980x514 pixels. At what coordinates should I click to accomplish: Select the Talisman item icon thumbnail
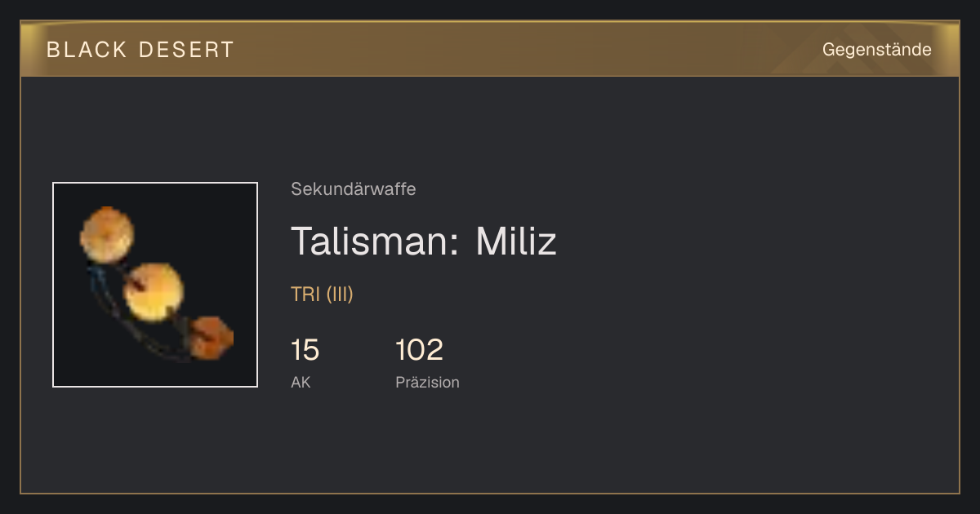pos(155,285)
